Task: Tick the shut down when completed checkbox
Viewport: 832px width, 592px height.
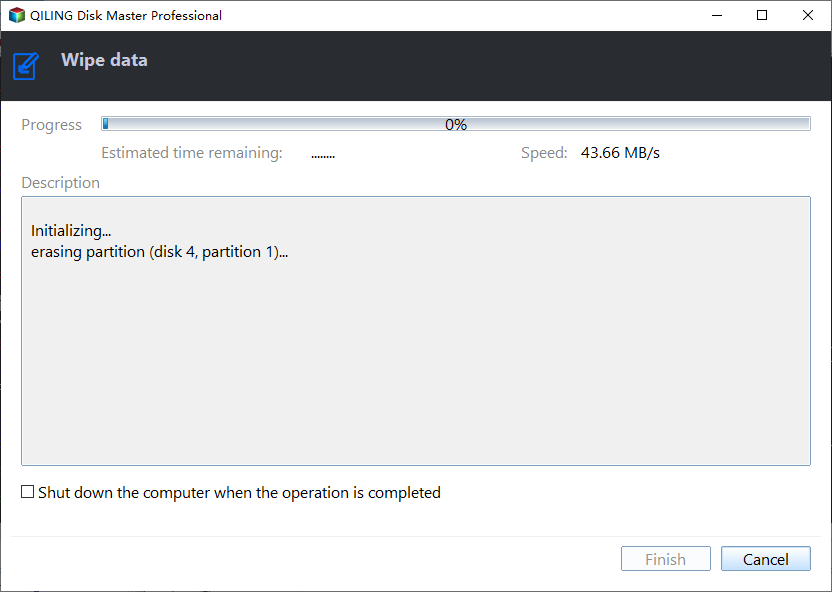Action: 28,492
